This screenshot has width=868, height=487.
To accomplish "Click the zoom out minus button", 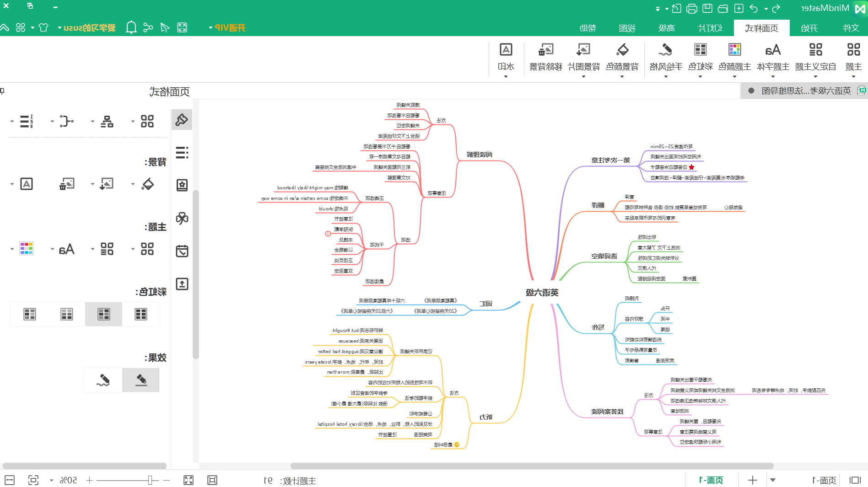I will 167,480.
